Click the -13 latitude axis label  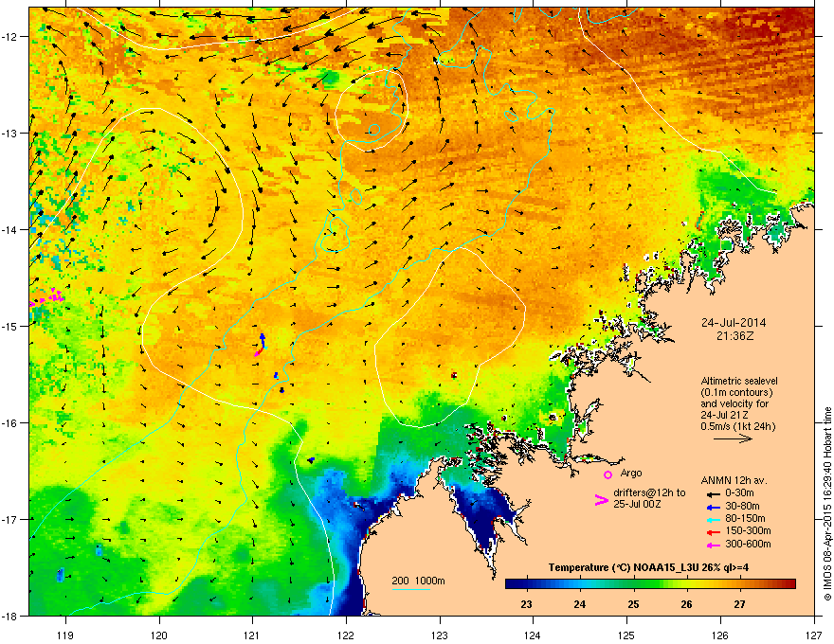(9, 133)
